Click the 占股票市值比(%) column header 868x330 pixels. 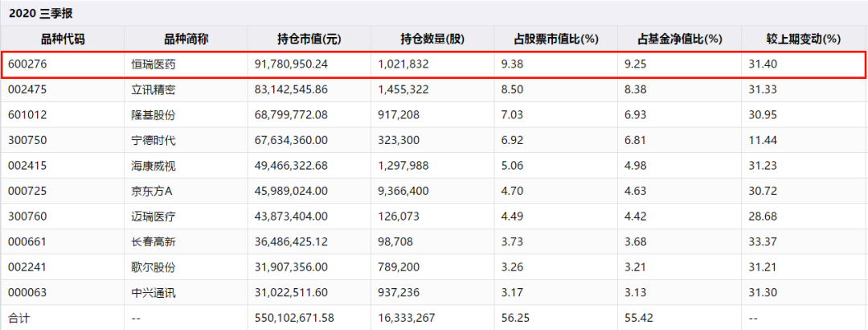(x=556, y=39)
